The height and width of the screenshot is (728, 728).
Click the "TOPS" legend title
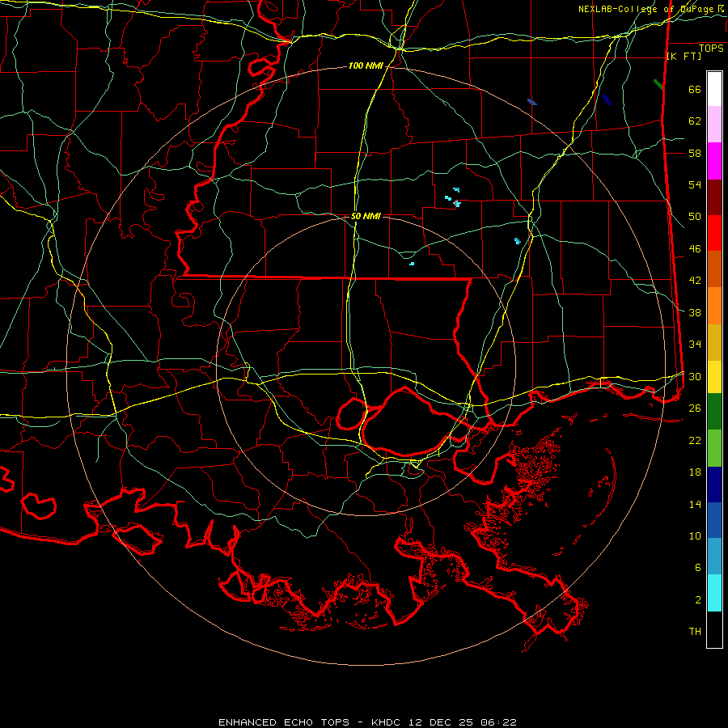(711, 49)
